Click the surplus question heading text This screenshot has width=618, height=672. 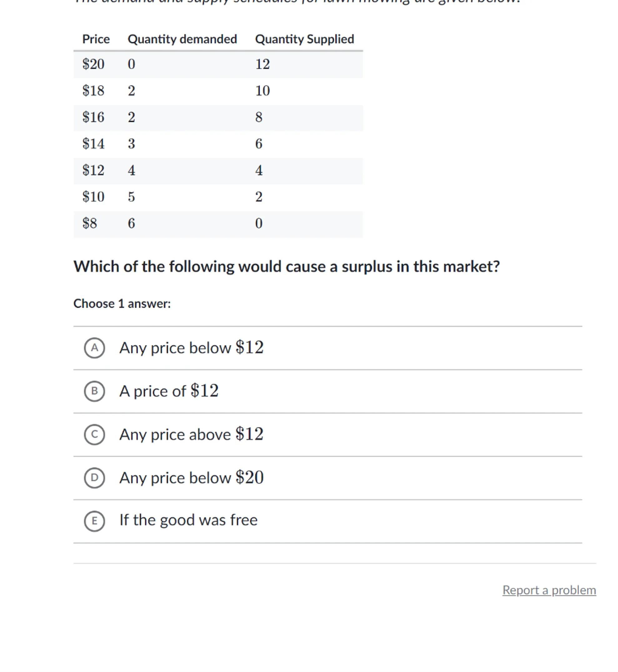coord(286,267)
